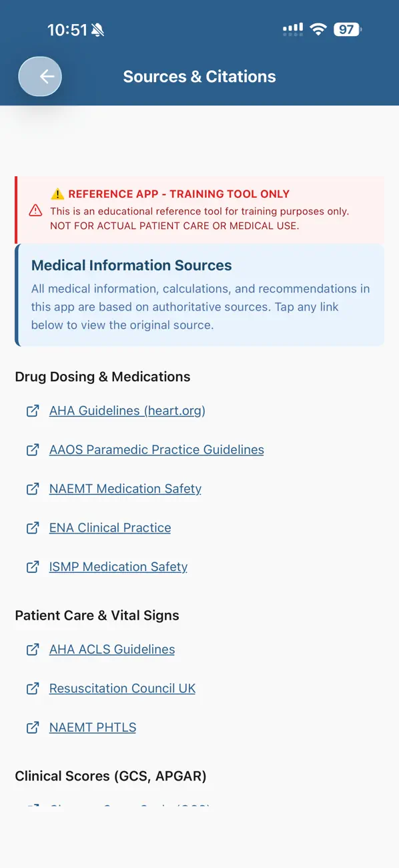Tap the yellow caution icon in the training notice
399x868 pixels.
(58, 194)
